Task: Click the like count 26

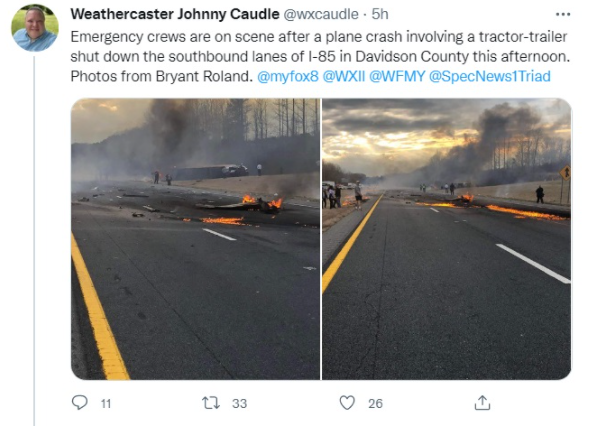Action: pyautogui.click(x=375, y=404)
